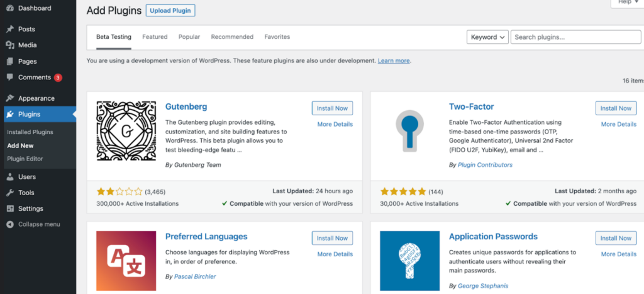Click the Two-Factor keyhole logo

pos(409,131)
